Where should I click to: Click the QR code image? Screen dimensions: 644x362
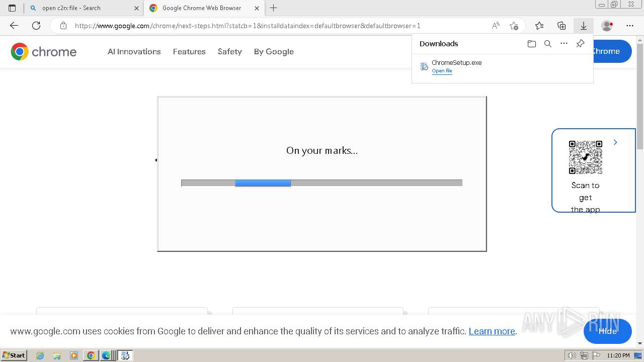point(586,157)
